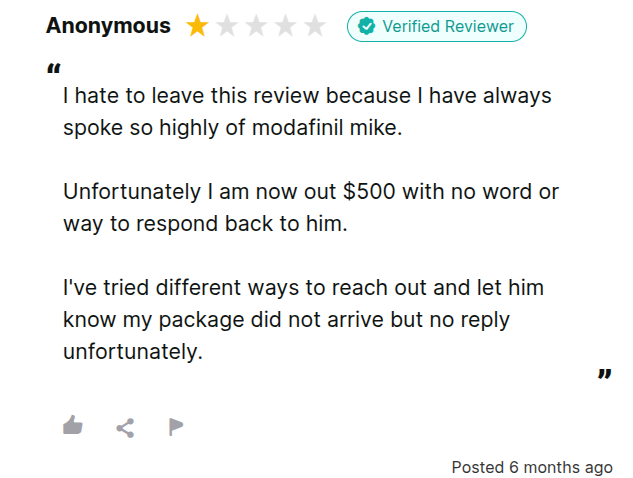Click the fourth rating star

point(285,27)
